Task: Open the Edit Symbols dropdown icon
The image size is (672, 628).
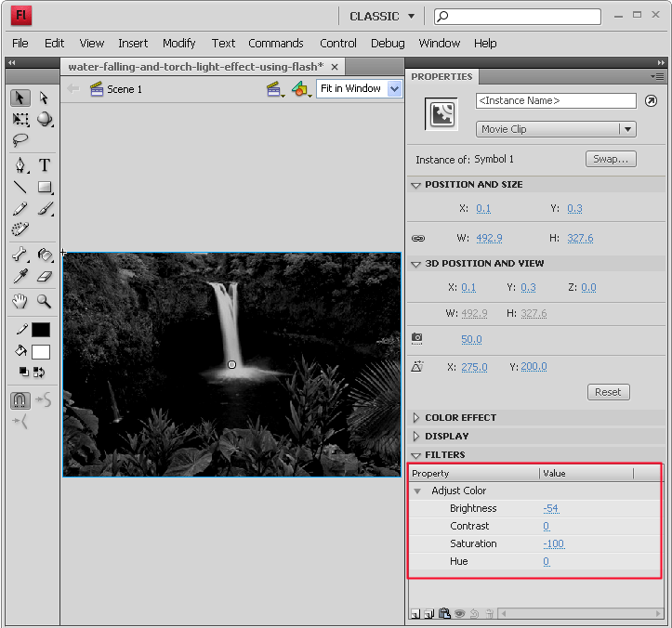Action: coord(301,89)
